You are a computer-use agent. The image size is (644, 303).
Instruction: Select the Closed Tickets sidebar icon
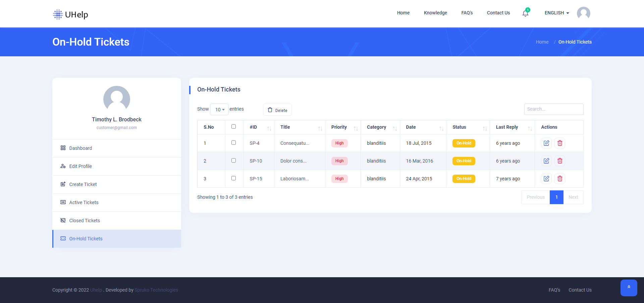(x=63, y=220)
